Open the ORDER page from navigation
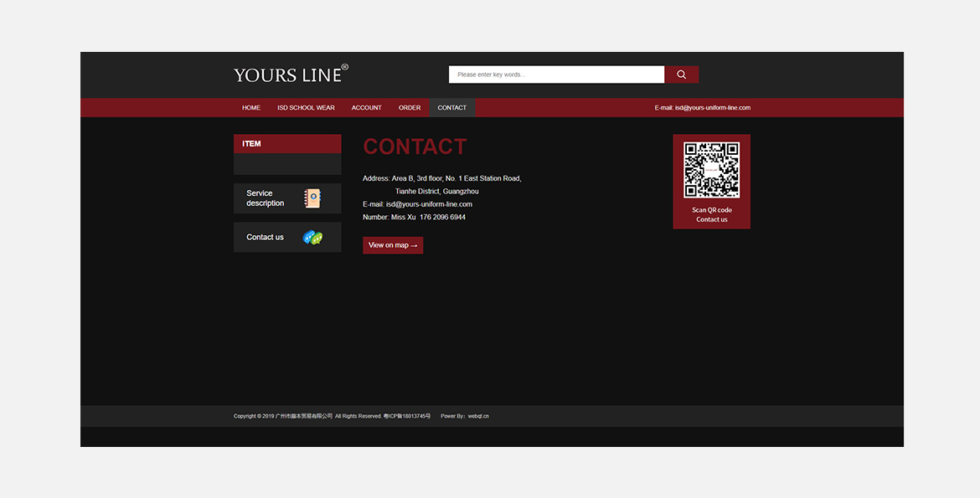 [410, 108]
